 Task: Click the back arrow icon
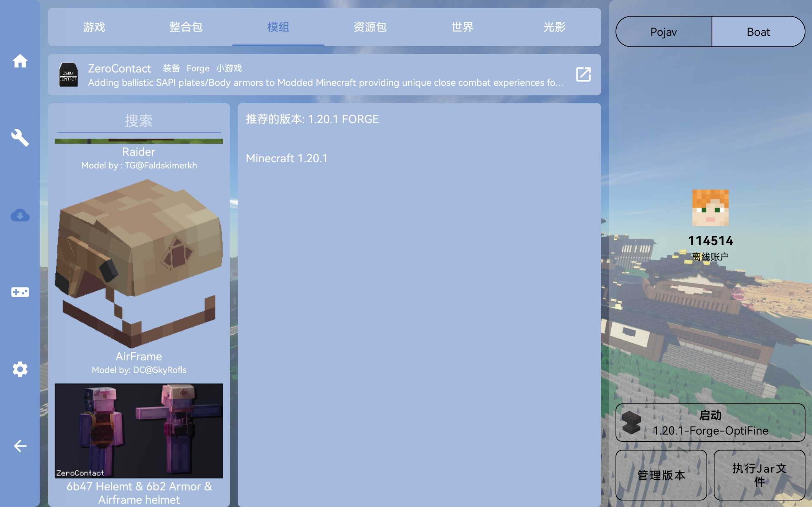pyautogui.click(x=20, y=446)
